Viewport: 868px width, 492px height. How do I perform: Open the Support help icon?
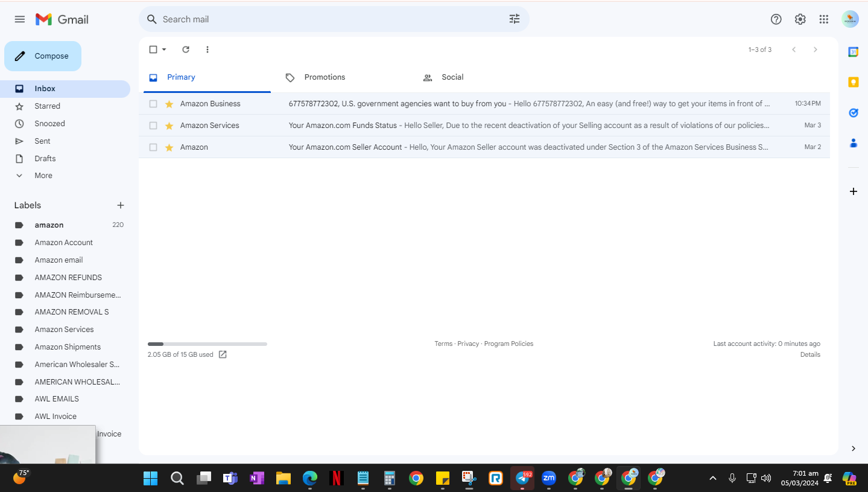776,19
